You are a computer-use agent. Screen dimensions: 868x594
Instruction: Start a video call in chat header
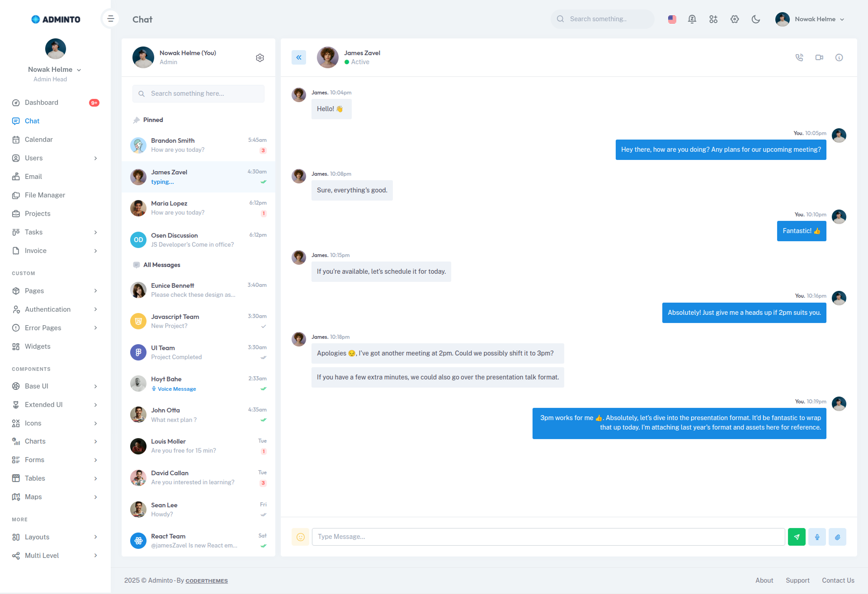(x=819, y=57)
